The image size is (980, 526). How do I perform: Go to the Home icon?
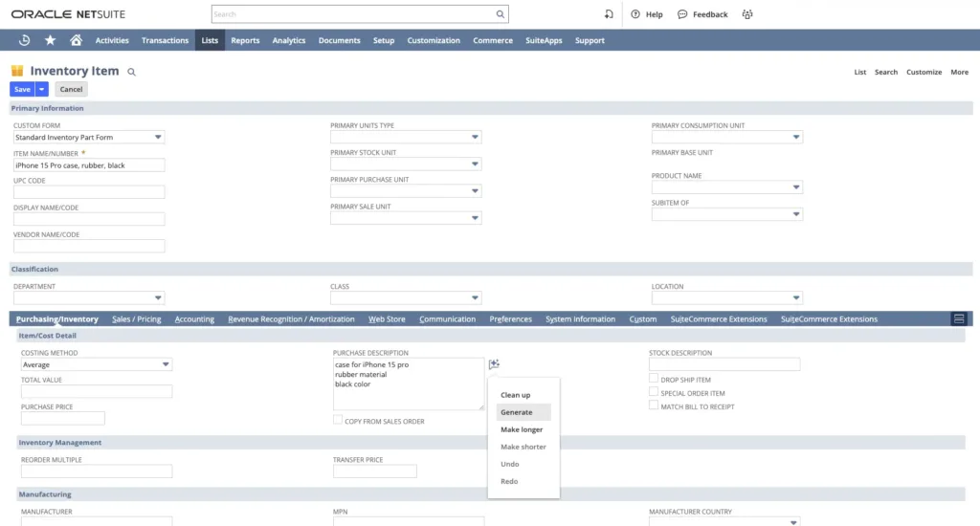click(x=77, y=40)
